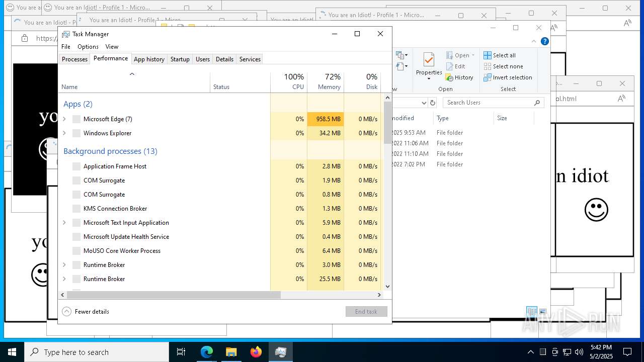Refresh the Explorer address bar
Image resolution: width=644 pixels, height=362 pixels.
(432, 103)
